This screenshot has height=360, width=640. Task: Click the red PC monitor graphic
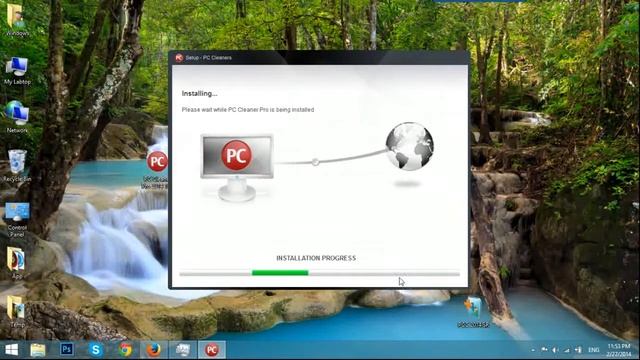237,167
